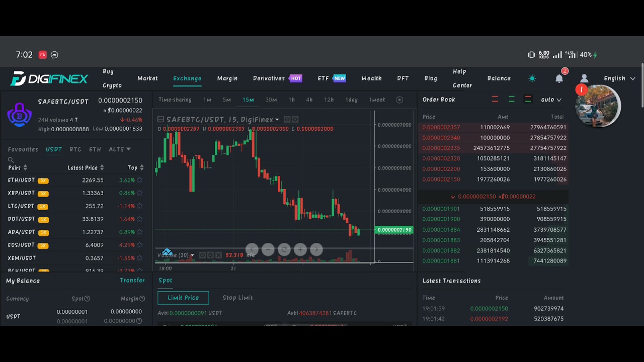The width and height of the screenshot is (644, 362).
Task: Open the Exchange menu
Action: [x=187, y=78]
